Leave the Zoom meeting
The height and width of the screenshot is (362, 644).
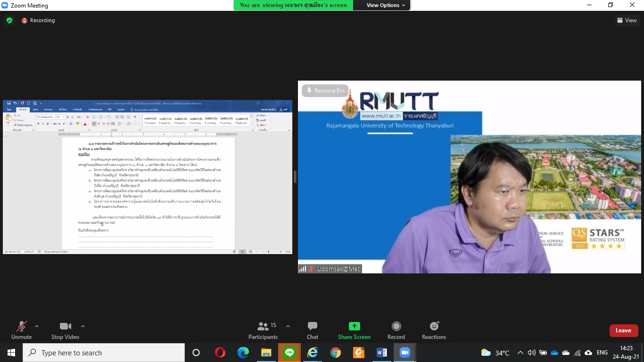[623, 330]
